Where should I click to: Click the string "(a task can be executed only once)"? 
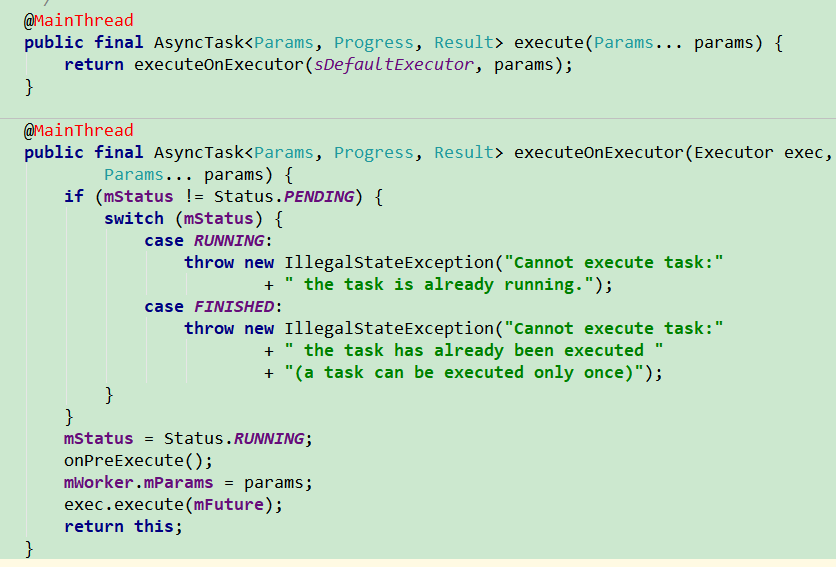coord(463,372)
